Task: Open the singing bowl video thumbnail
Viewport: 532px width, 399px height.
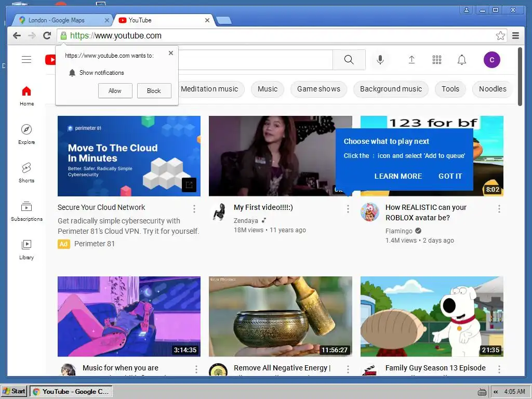Action: click(280, 316)
